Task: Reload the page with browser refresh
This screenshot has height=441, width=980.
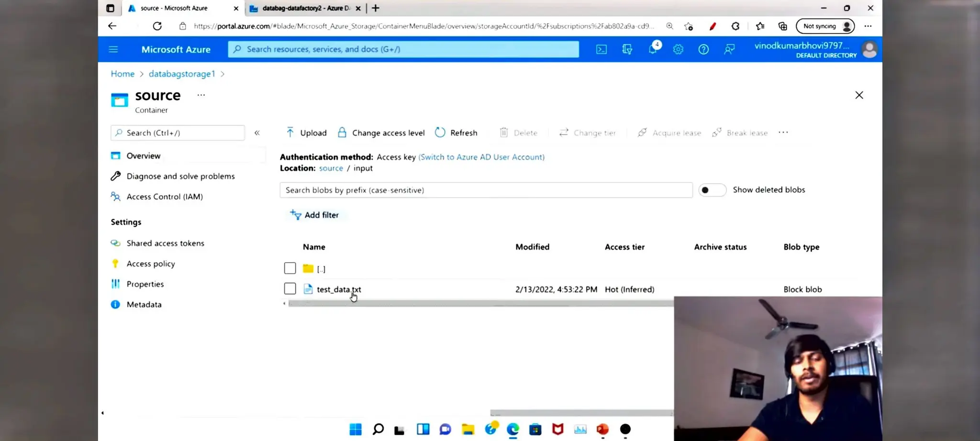Action: [157, 26]
